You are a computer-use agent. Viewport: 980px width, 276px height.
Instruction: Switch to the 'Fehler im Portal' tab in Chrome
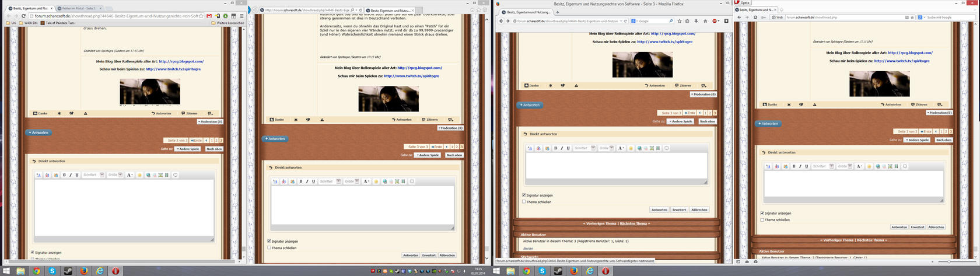click(x=79, y=9)
